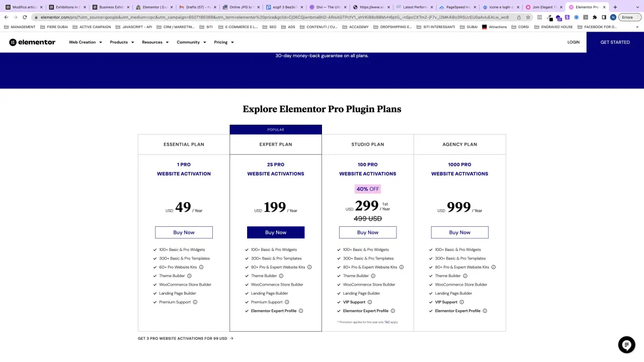This screenshot has width=644, height=362.
Task: Reload the page with refresh icon
Action: click(25, 17)
